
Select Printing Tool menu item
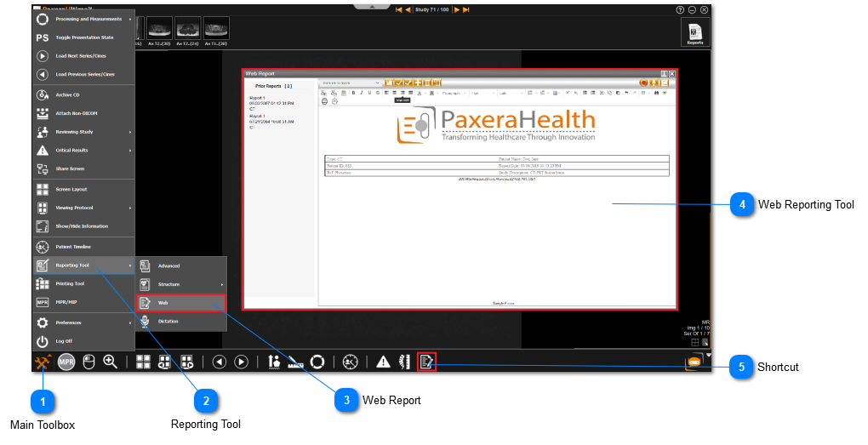click(83, 284)
